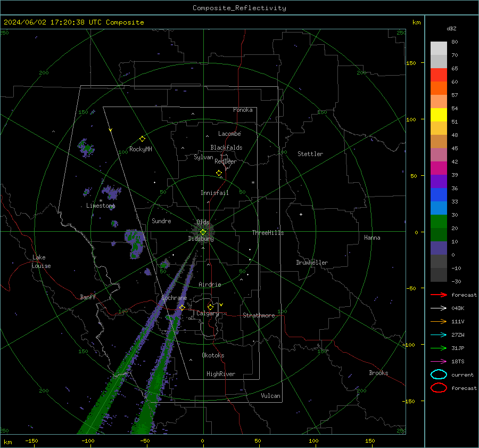Click the current legend label

pos(463,374)
